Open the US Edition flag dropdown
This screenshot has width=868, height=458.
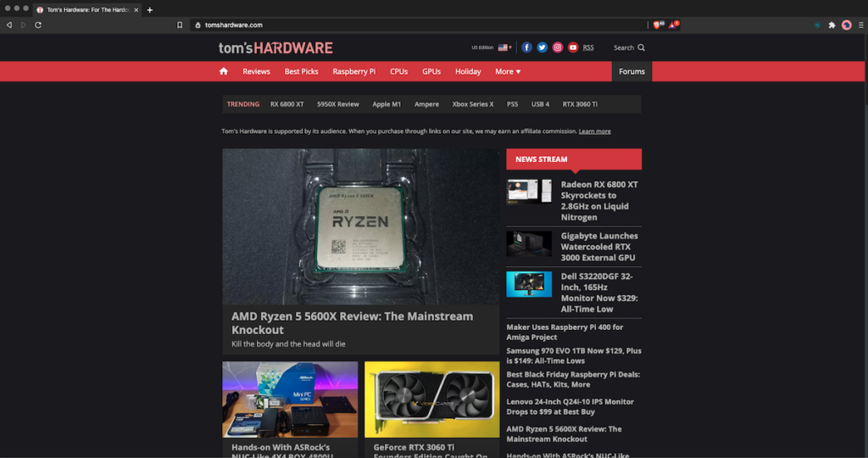click(x=504, y=47)
